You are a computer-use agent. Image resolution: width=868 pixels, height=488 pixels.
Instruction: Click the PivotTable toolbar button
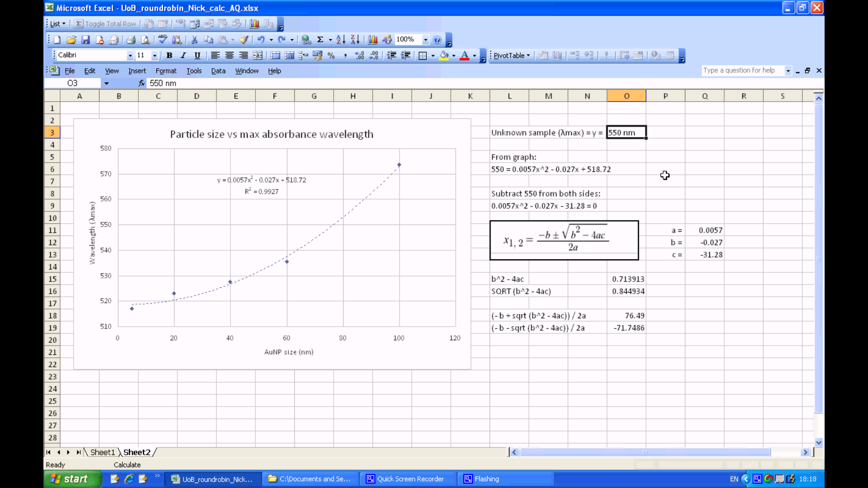point(511,56)
